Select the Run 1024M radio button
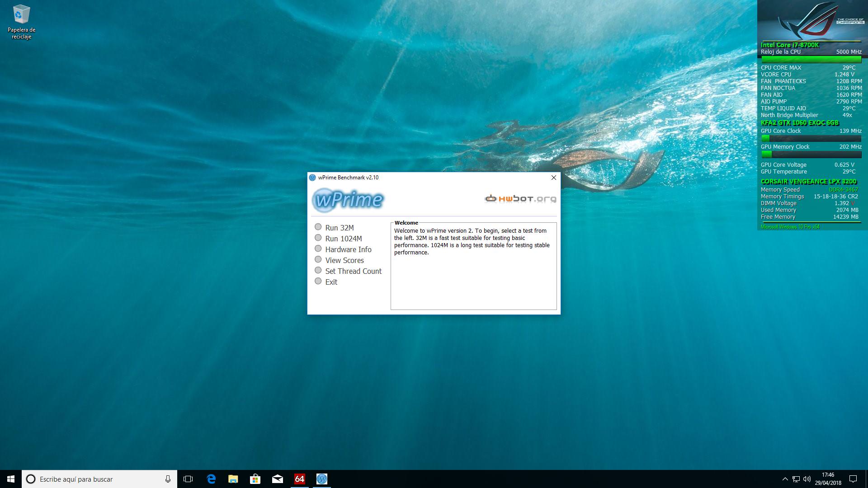The image size is (868, 488). click(318, 238)
